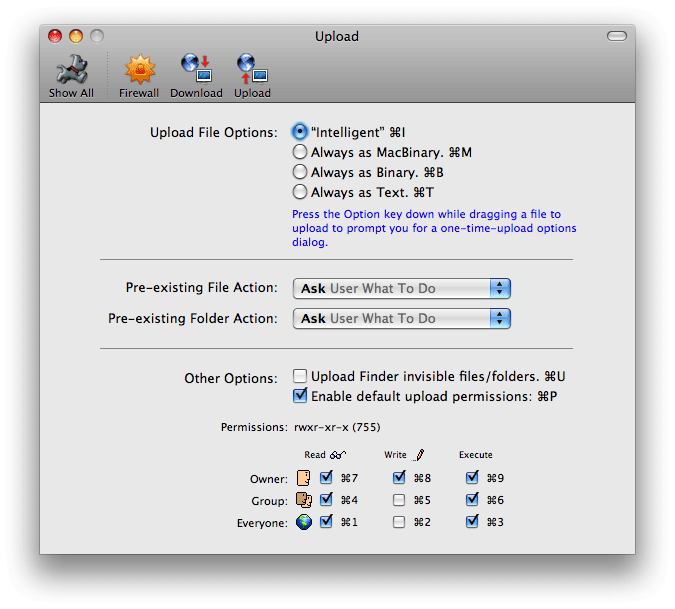Select Always as Text radio button
This screenshot has width=675, height=609.
300,192
